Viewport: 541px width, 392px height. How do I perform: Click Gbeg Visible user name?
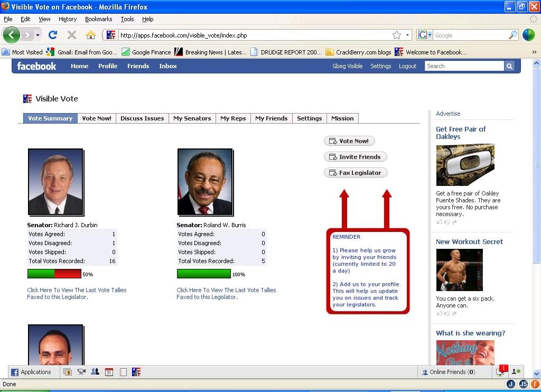coord(348,66)
